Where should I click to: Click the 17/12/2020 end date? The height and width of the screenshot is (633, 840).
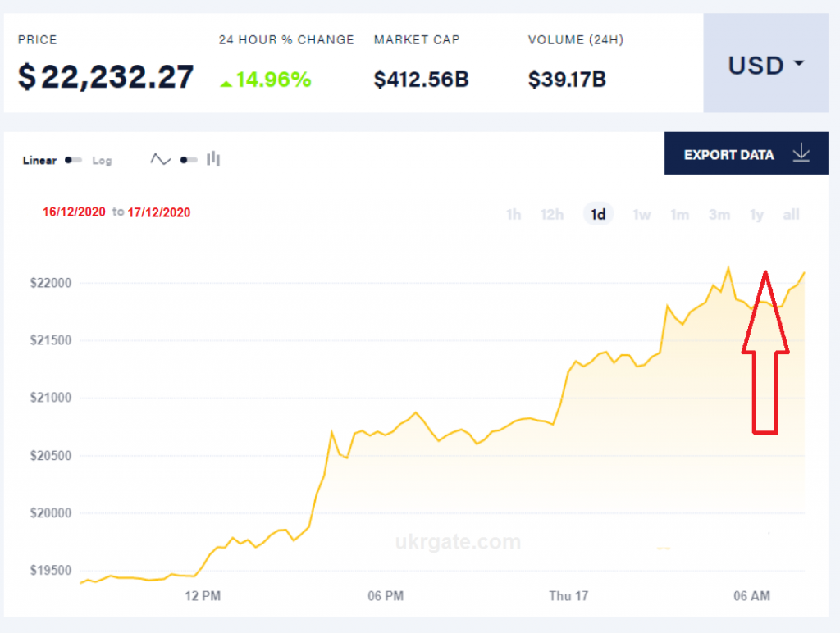click(x=159, y=212)
